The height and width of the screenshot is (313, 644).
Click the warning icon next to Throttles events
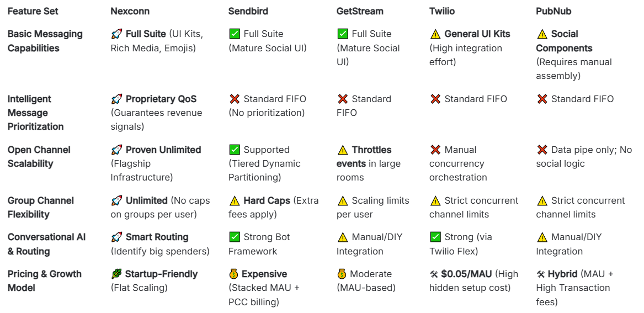pos(342,150)
